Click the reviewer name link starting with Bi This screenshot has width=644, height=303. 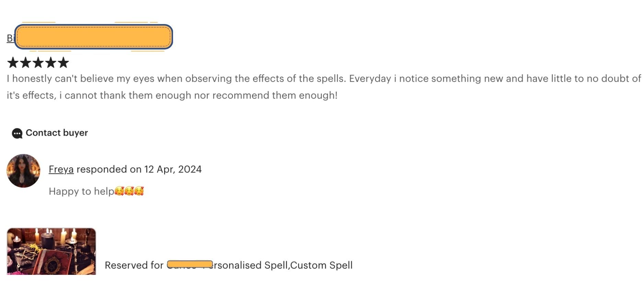click(10, 38)
